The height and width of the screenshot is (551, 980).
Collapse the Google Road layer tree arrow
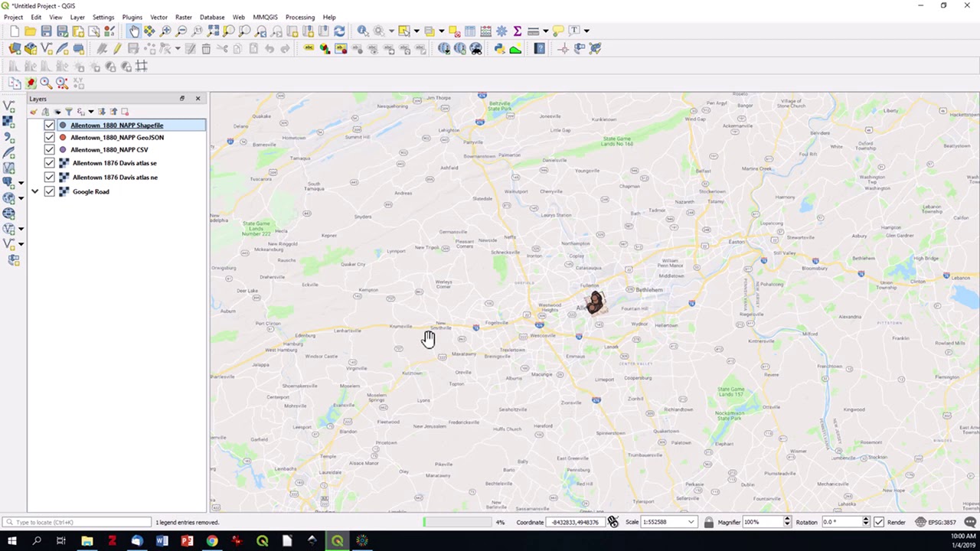pos(34,192)
